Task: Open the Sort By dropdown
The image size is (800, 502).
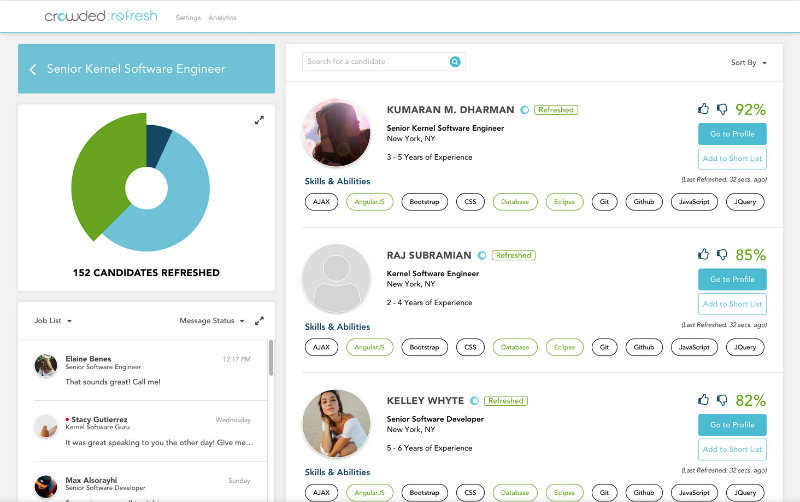Action: click(x=748, y=63)
